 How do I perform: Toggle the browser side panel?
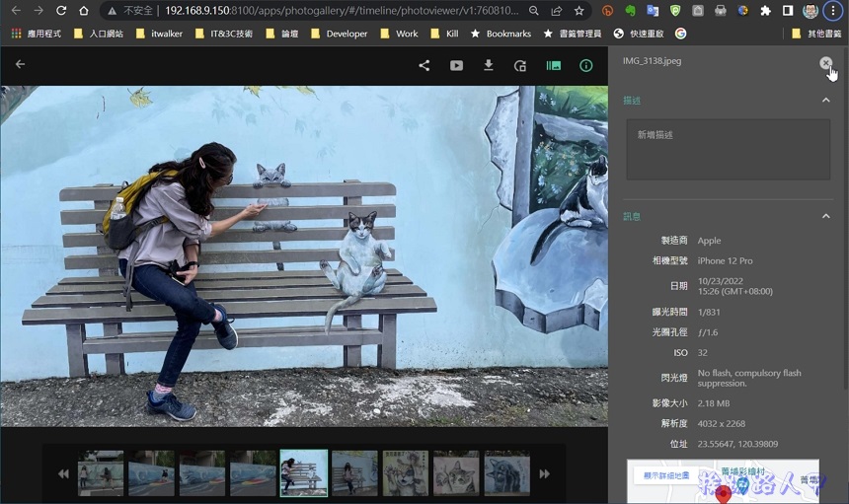[x=788, y=10]
